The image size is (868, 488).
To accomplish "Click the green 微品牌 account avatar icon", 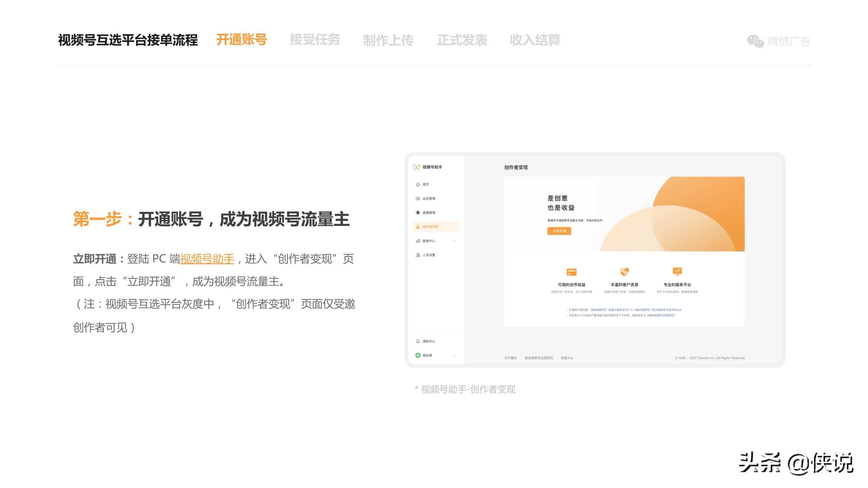I will coord(418,355).
